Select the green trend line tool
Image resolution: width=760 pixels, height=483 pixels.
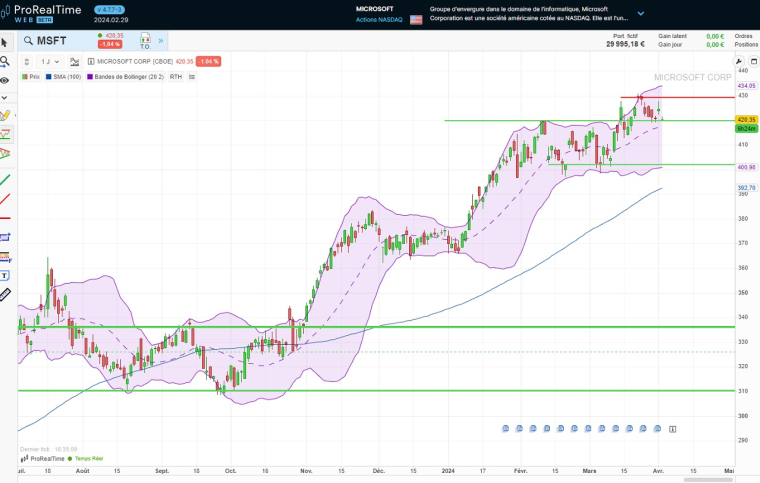5,179
